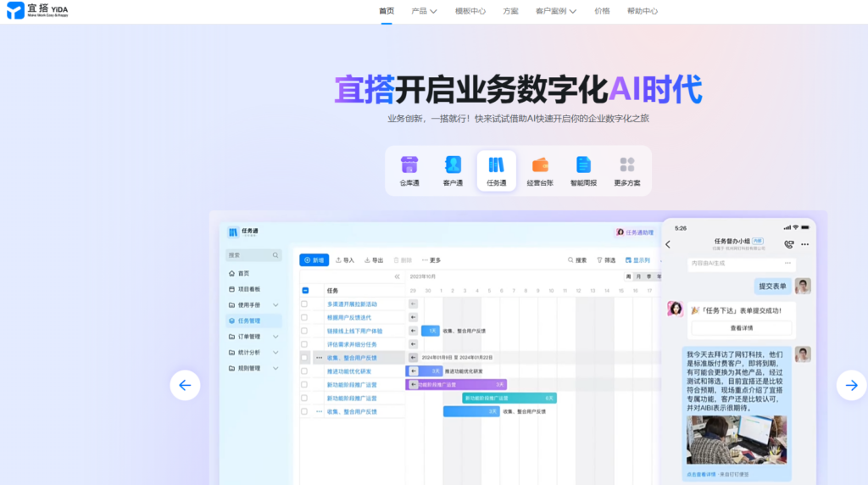Open row menu dots on highlighted 收集、整合用户反馈

tap(319, 358)
